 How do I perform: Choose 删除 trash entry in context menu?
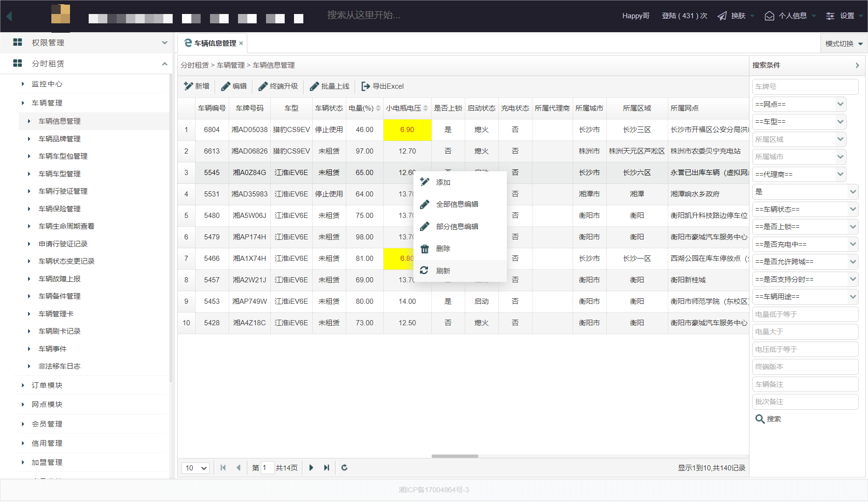click(460, 249)
